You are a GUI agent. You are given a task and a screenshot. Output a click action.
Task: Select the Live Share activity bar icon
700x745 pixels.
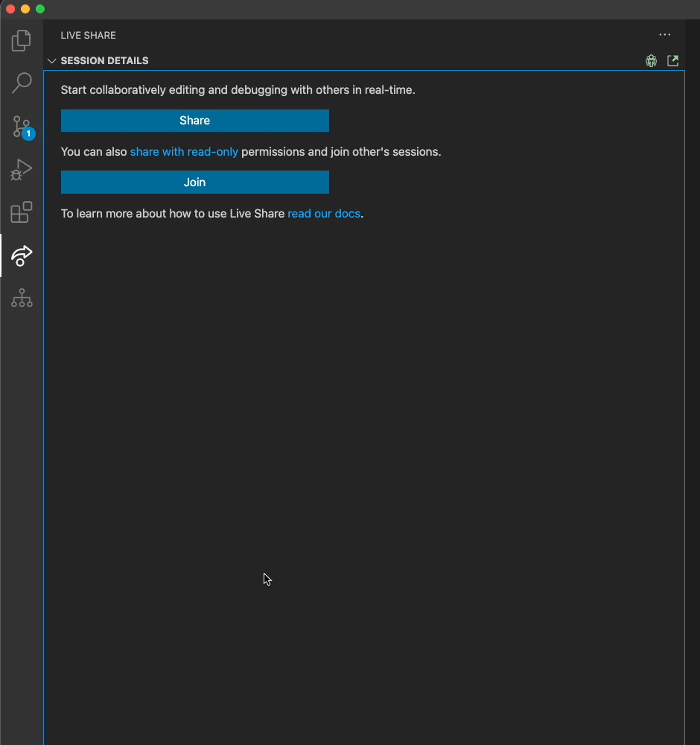(22, 256)
